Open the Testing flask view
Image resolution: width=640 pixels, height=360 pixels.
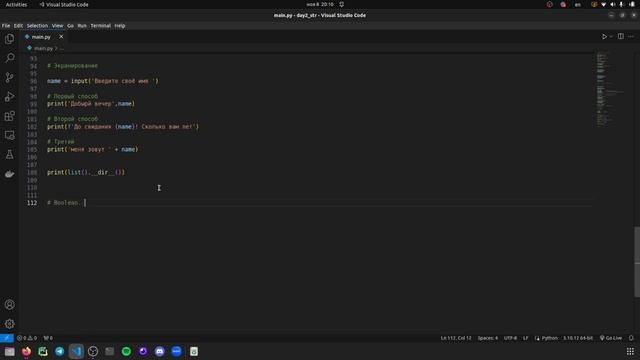(9, 154)
